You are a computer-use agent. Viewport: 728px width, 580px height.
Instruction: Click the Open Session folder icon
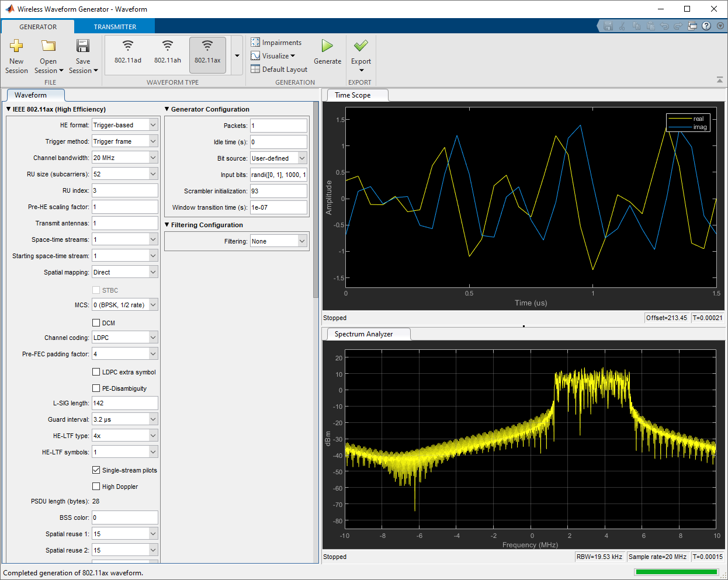pyautogui.click(x=48, y=46)
